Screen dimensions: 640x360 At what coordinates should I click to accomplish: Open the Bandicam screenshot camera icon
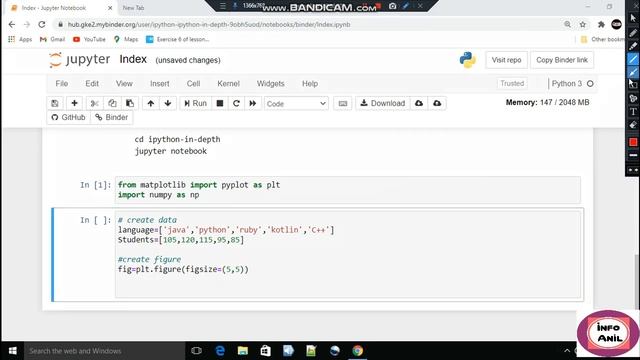[393, 6]
